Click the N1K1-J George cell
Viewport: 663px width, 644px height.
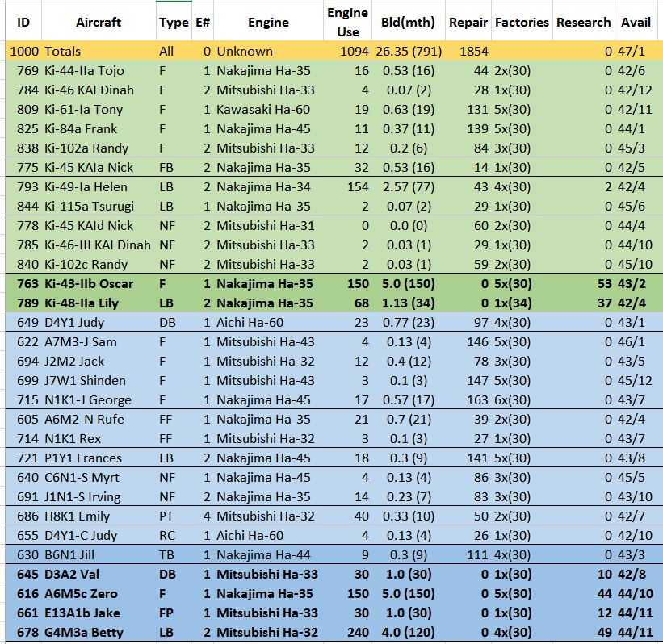pos(99,400)
